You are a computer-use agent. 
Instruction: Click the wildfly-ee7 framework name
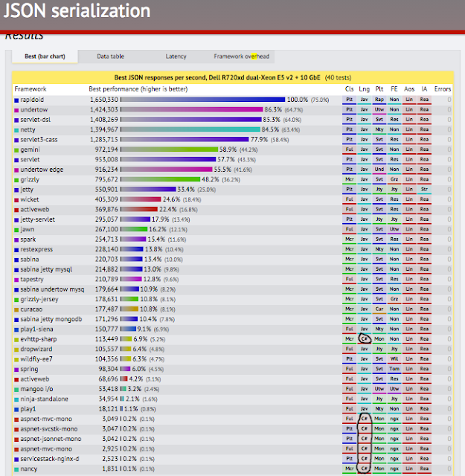[36, 359]
